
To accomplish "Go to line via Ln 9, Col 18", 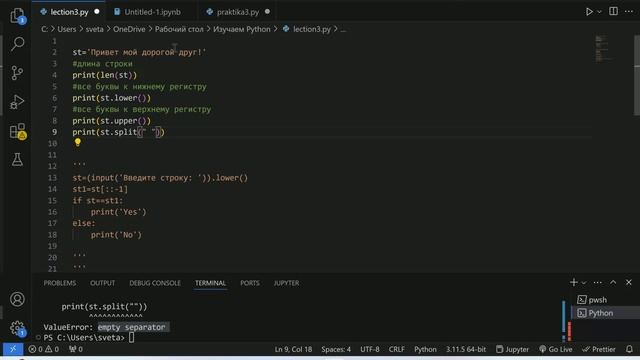I will point(293,349).
